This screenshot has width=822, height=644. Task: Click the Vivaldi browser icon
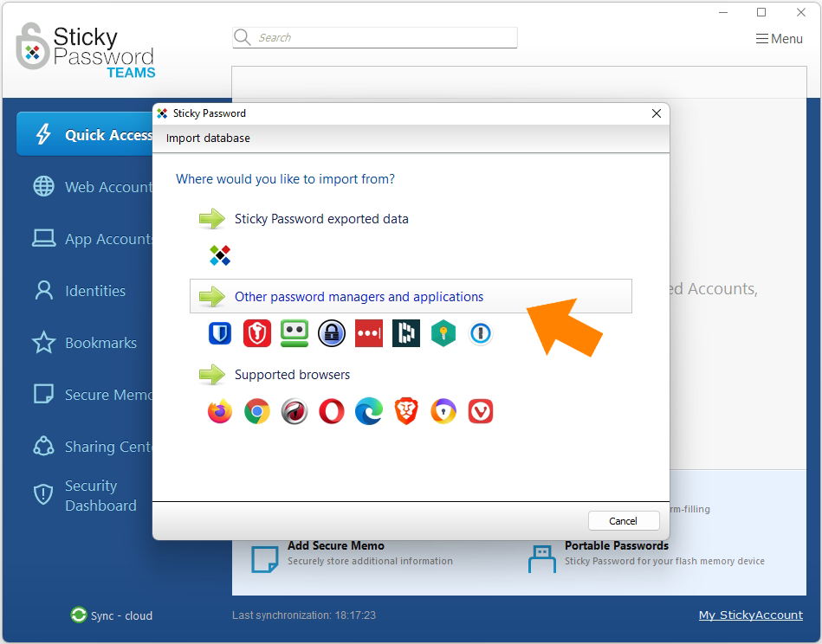(481, 411)
